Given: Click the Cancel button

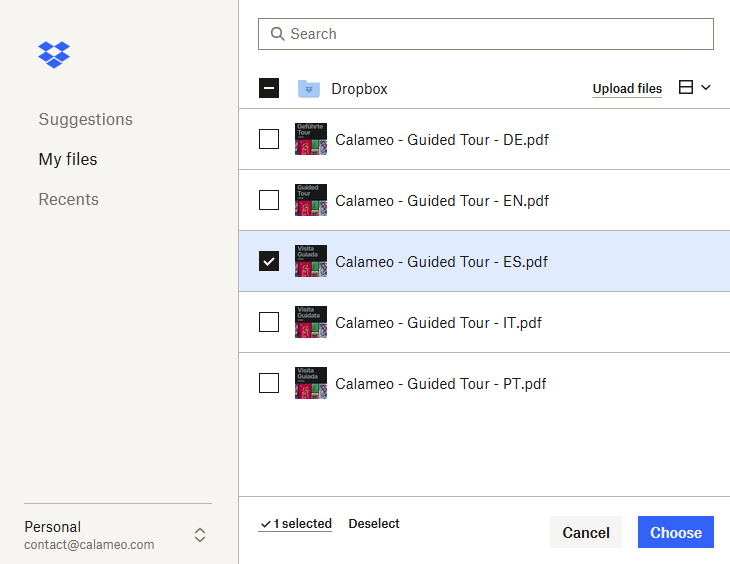Looking at the screenshot, I should click(586, 532).
